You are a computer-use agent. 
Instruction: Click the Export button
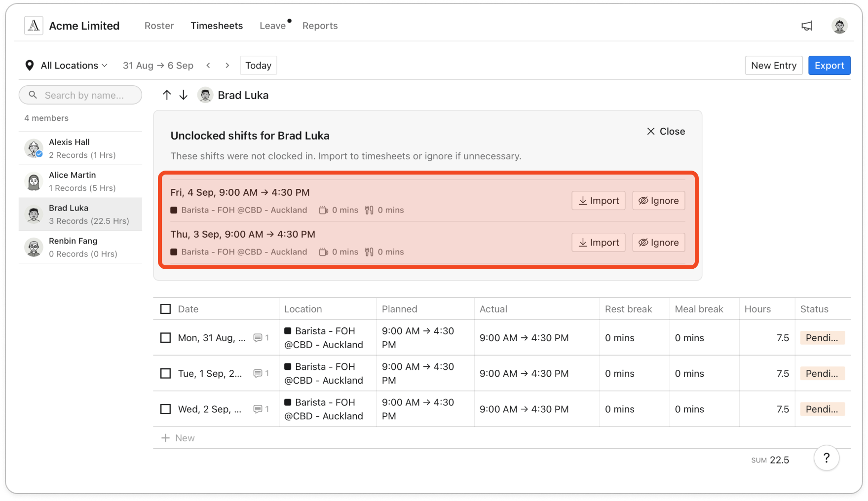pyautogui.click(x=829, y=66)
